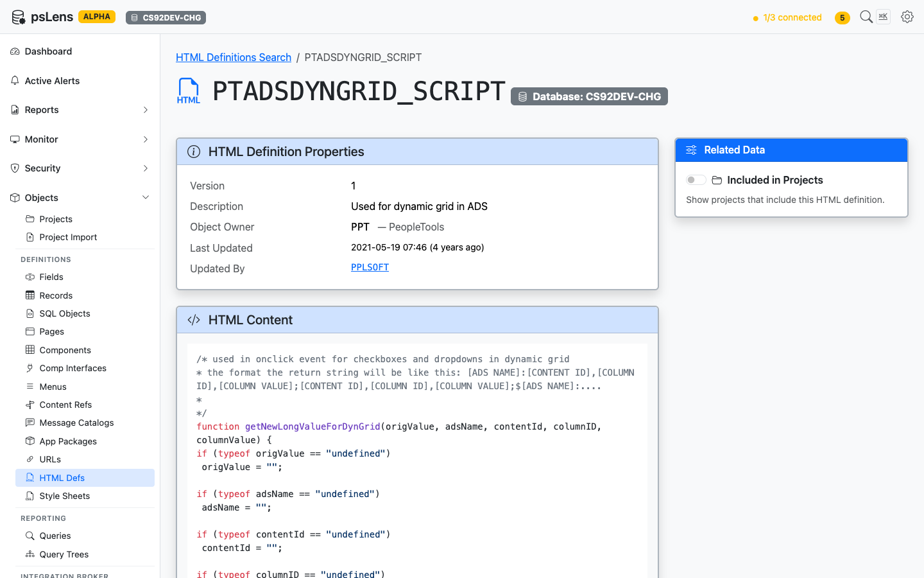
Task: Open the PPLSOFT user link
Action: [x=370, y=267]
